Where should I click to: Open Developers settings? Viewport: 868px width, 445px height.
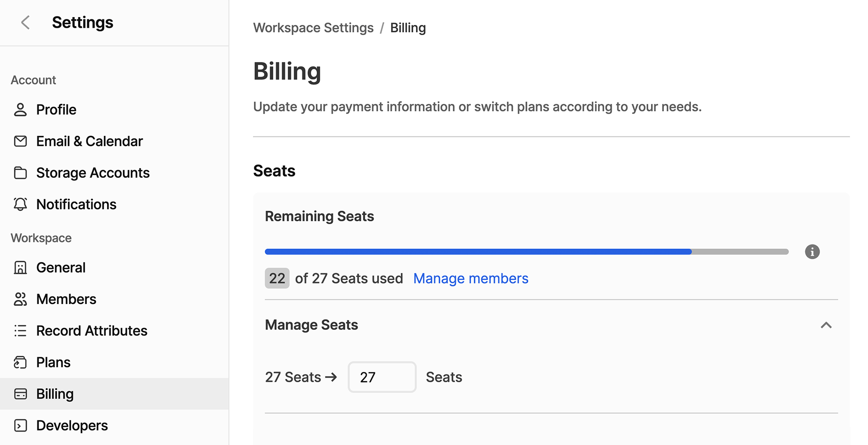pos(115,426)
